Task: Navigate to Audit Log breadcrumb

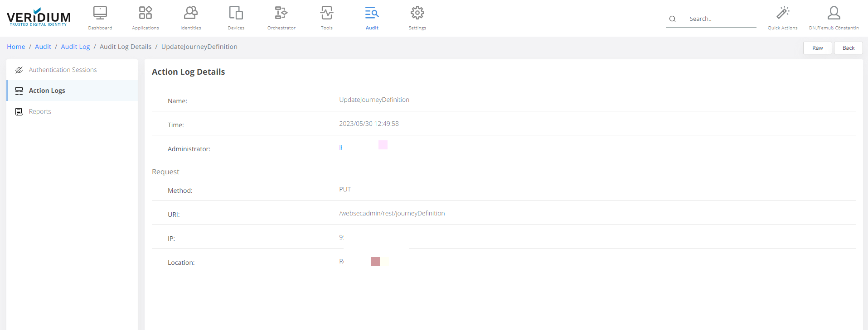Action: (75, 47)
